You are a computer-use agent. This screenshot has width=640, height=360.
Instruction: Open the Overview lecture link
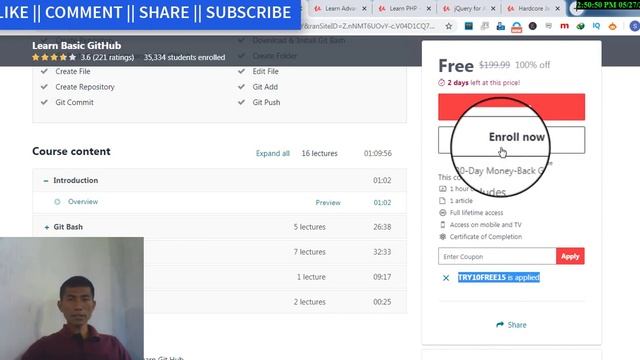83,202
